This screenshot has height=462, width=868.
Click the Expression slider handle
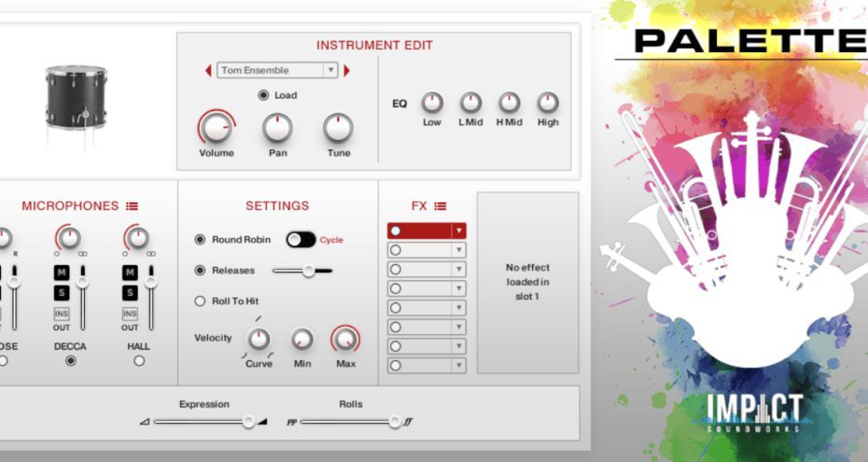[x=248, y=422]
